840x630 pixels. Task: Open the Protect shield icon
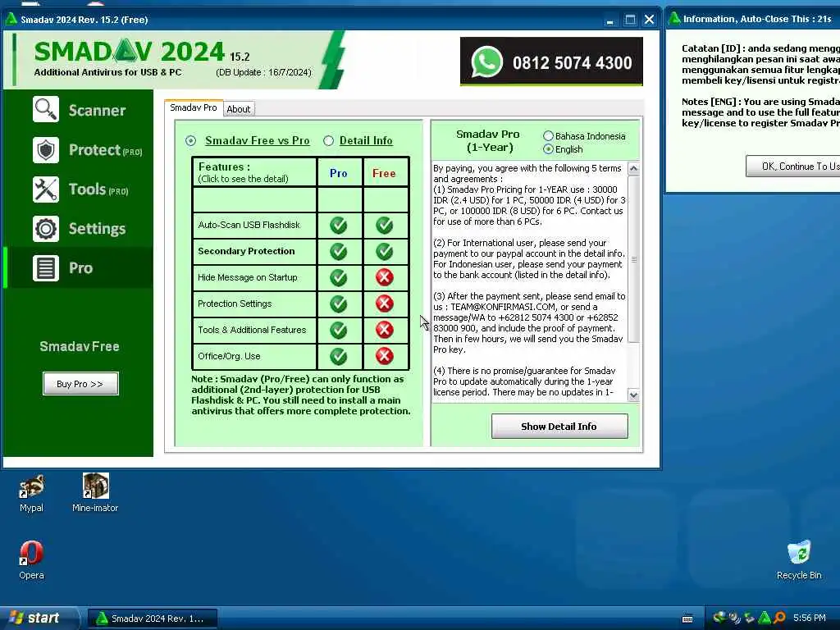(x=46, y=150)
